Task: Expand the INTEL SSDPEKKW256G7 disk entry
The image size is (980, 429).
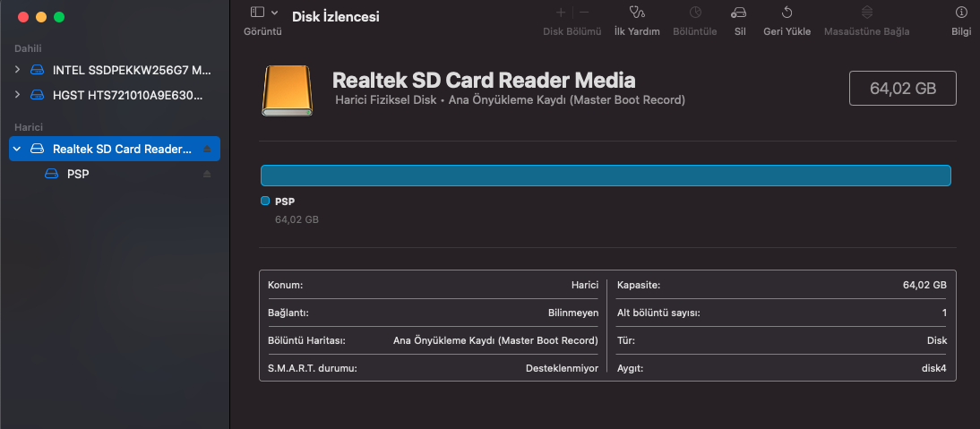Action: 17,70
